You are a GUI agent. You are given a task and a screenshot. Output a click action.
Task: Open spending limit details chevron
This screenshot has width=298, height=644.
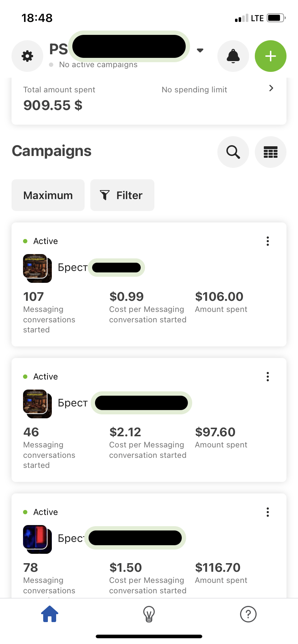(x=271, y=88)
